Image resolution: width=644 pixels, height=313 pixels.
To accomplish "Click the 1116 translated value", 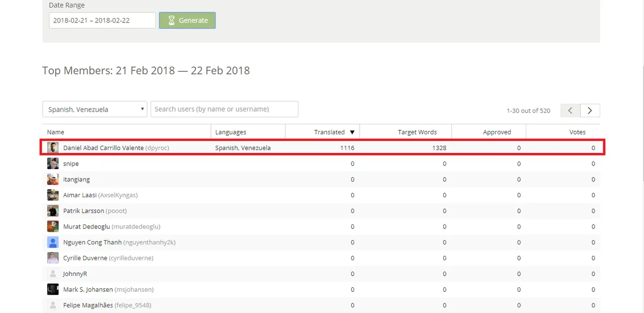I will tap(347, 148).
